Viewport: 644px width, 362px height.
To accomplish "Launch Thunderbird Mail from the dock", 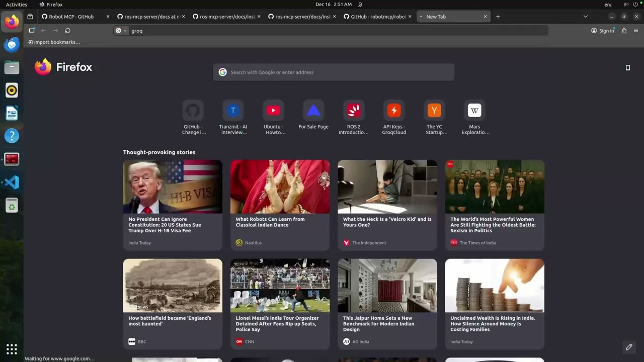I will point(12,44).
